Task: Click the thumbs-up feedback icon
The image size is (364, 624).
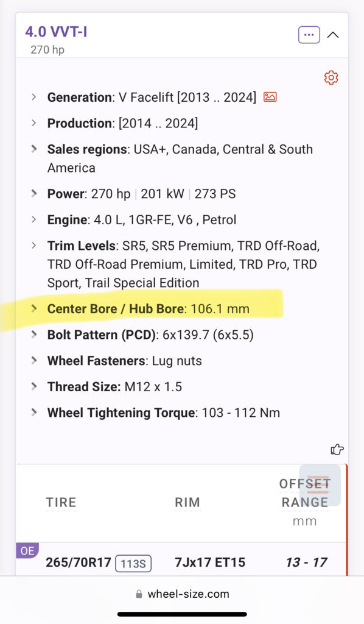Action: click(337, 450)
